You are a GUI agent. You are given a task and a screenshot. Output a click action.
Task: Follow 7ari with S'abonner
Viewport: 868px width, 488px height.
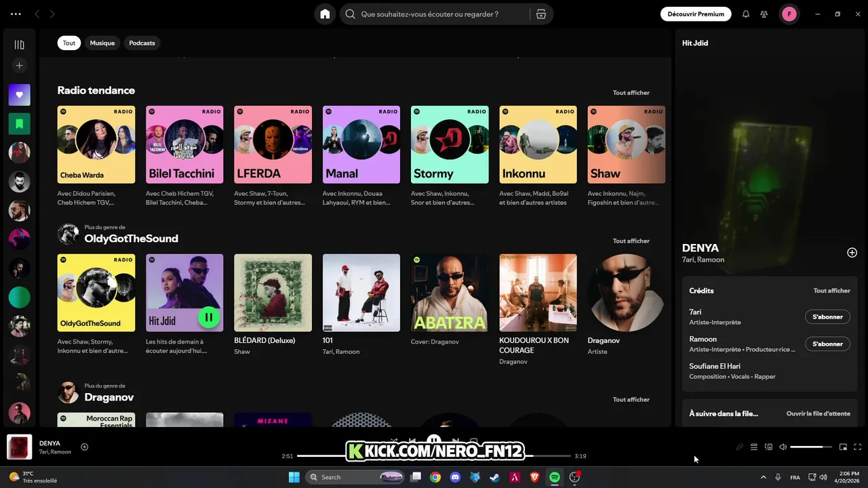pos(827,317)
